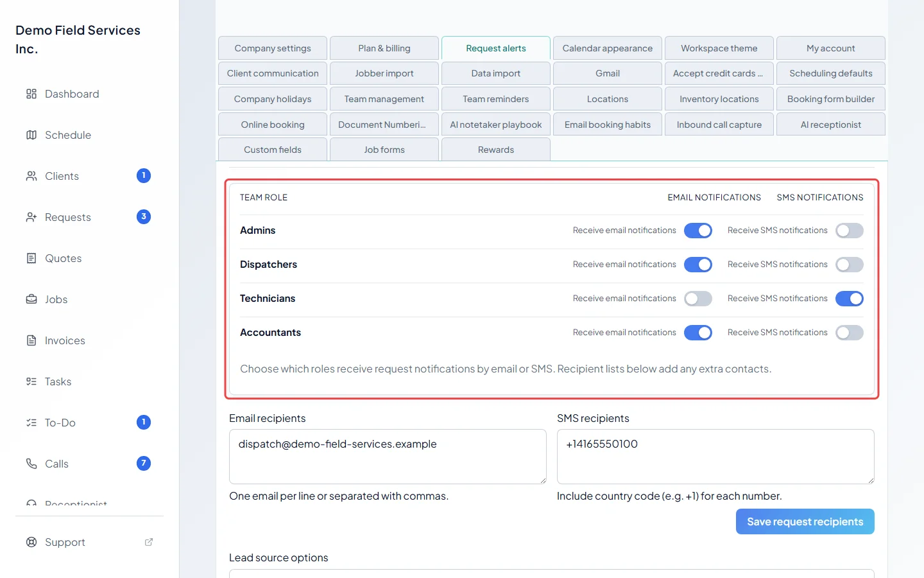924x578 pixels.
Task: Open the Calendar appearance tab
Action: [608, 48]
